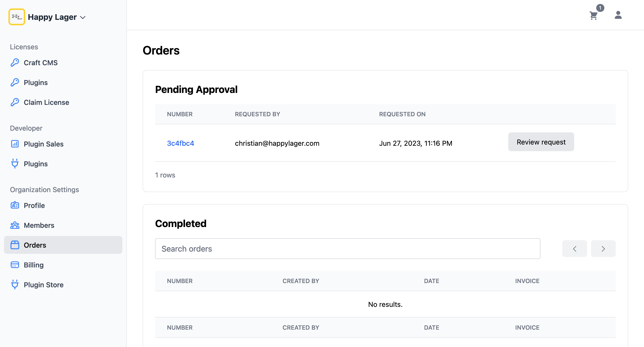Image resolution: width=644 pixels, height=347 pixels.
Task: Click the Happy Lager HL logo
Action: pos(17,17)
